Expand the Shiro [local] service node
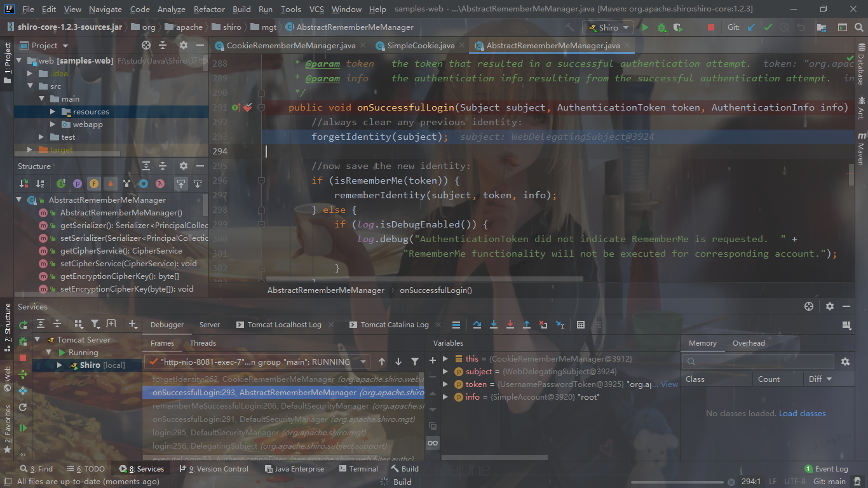The width and height of the screenshot is (868, 488). coord(60,365)
